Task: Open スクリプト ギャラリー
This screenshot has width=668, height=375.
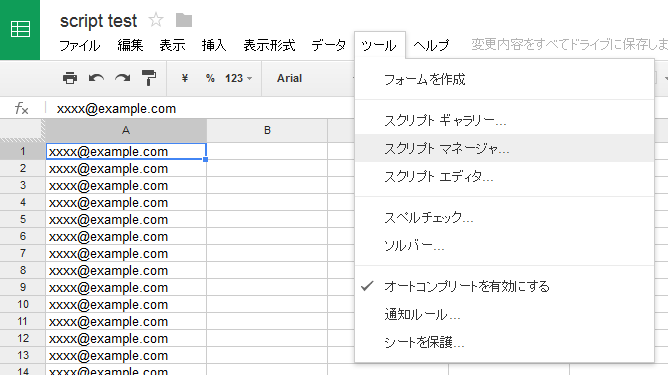Action: 504,121
